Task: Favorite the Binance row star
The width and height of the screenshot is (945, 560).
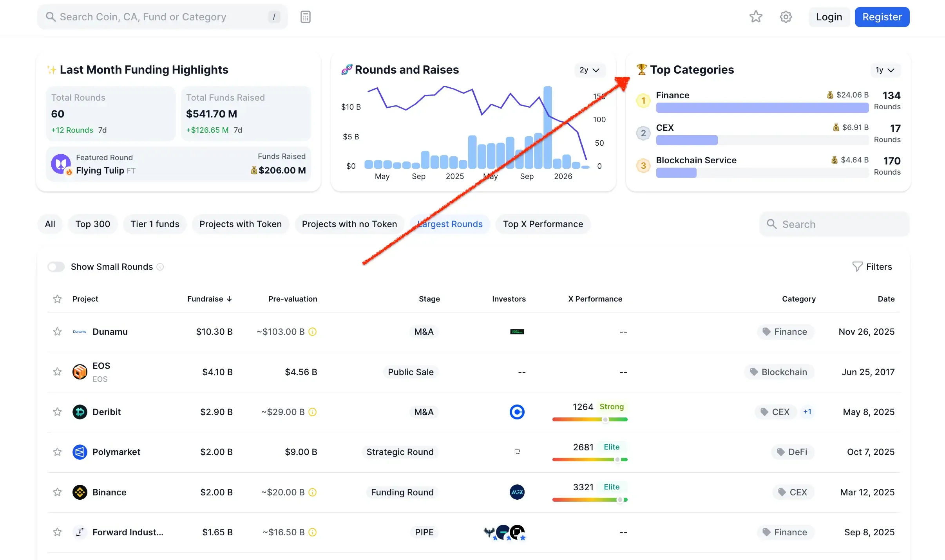Action: (57, 492)
